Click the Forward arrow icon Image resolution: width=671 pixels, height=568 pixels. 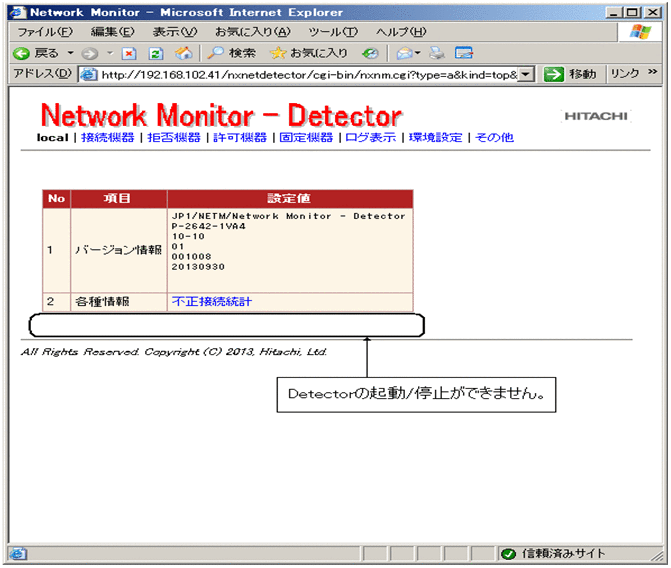coord(89,54)
